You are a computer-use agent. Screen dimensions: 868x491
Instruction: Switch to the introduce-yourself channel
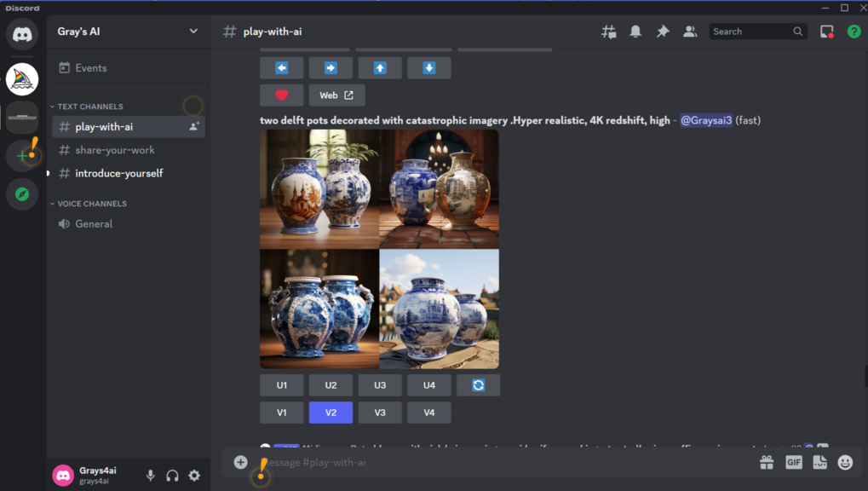click(118, 173)
